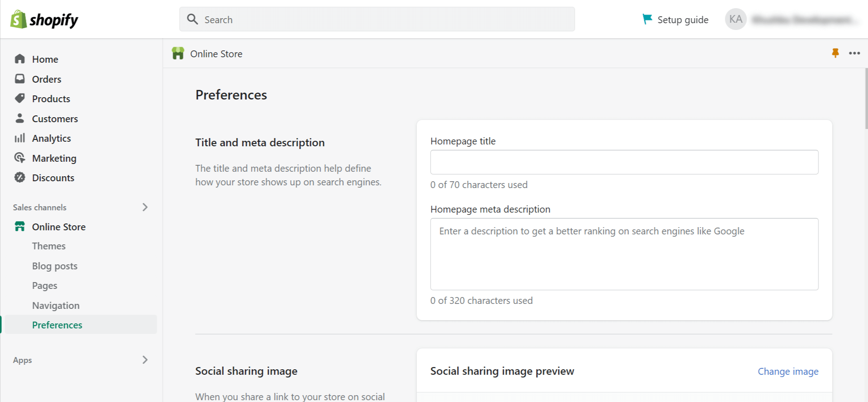The height and width of the screenshot is (402, 868).
Task: Click the page vertical scrollbar
Action: 866,99
